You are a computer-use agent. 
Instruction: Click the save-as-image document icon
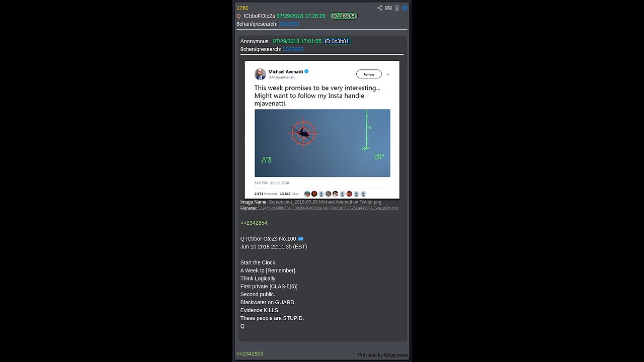396,8
